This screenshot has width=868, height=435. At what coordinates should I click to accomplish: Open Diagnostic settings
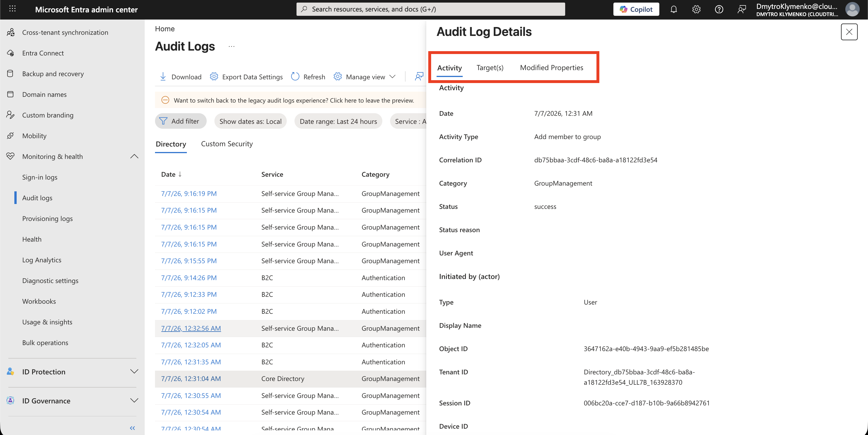coord(50,280)
